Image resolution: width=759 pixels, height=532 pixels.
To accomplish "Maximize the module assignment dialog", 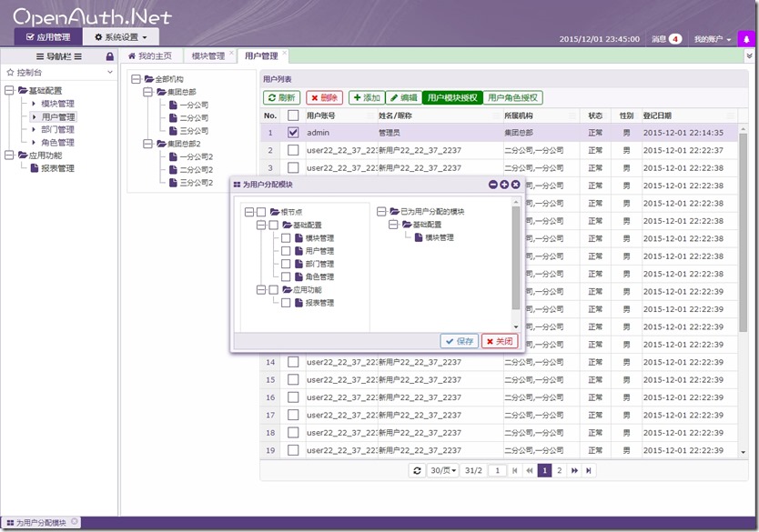I will (x=504, y=185).
